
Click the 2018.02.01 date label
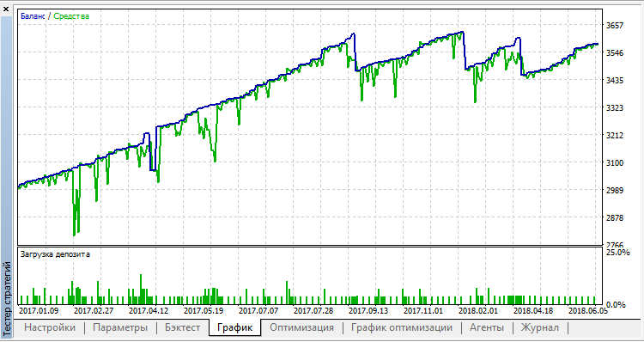point(478,311)
